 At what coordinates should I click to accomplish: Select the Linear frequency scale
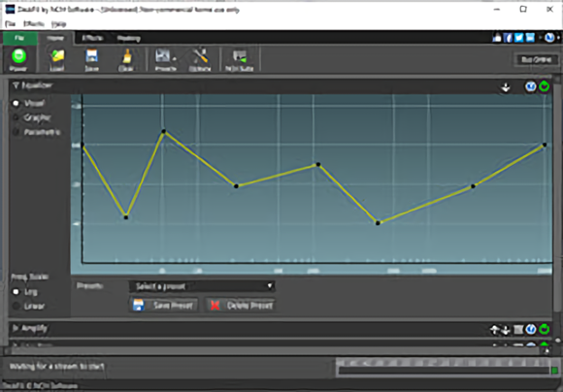pyautogui.click(x=16, y=307)
